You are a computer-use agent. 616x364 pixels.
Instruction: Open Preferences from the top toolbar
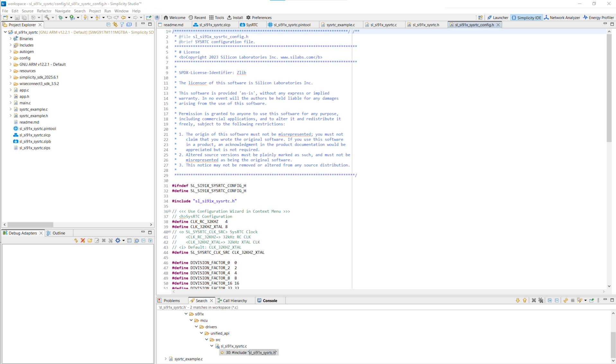coord(259,17)
